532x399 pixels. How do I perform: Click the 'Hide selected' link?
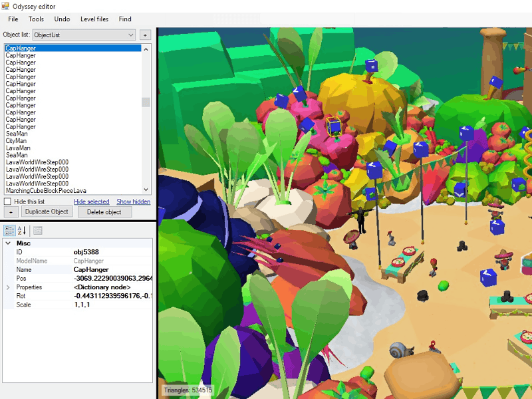91,201
